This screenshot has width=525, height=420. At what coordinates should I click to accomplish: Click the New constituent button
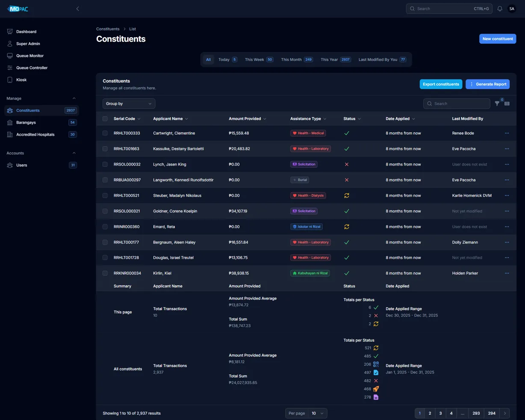click(498, 39)
